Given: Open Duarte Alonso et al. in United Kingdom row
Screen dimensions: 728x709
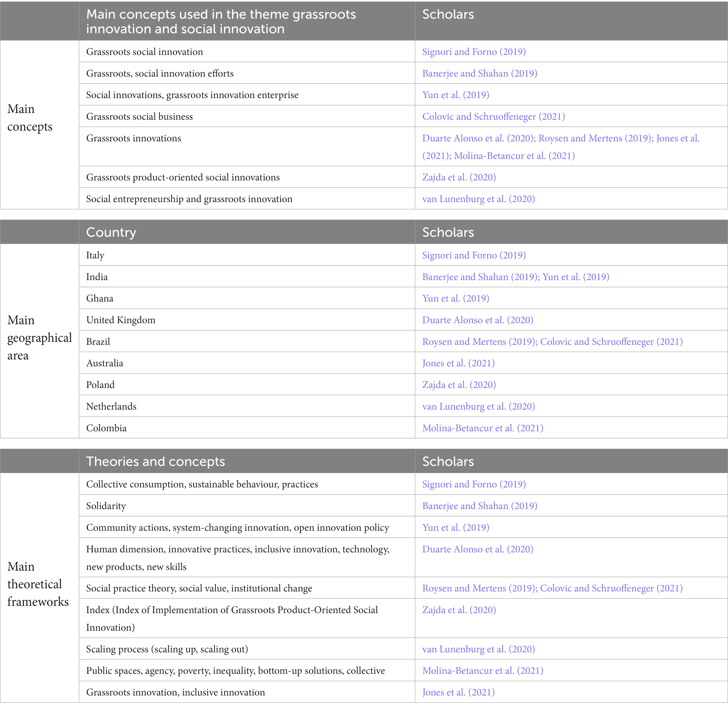Looking at the screenshot, I should coord(478,320).
